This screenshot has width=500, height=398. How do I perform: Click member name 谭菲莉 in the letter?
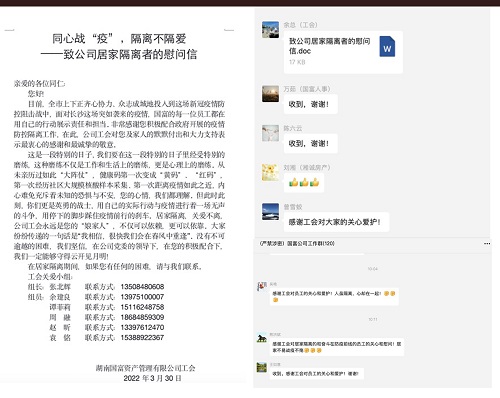click(x=60, y=307)
